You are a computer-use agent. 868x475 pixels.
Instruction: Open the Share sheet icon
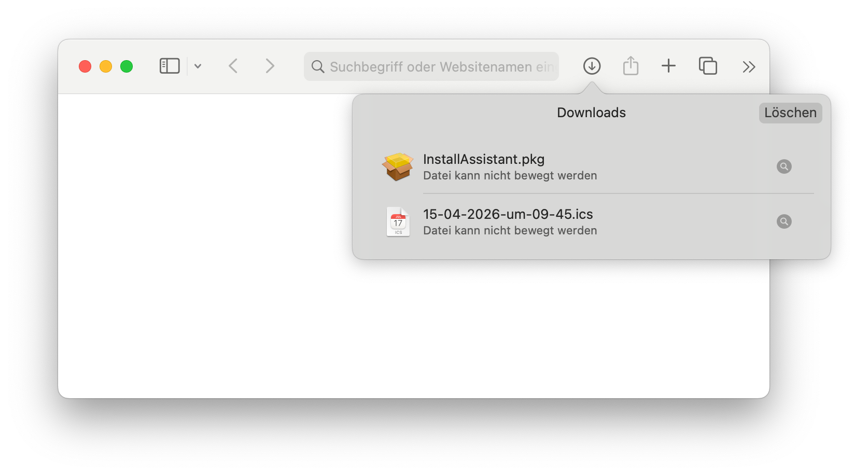coord(631,66)
